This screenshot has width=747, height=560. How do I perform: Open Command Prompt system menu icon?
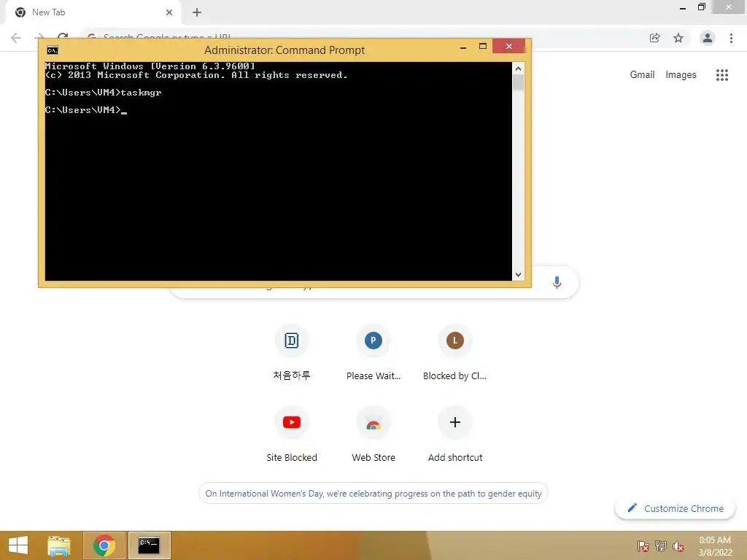[x=53, y=50]
